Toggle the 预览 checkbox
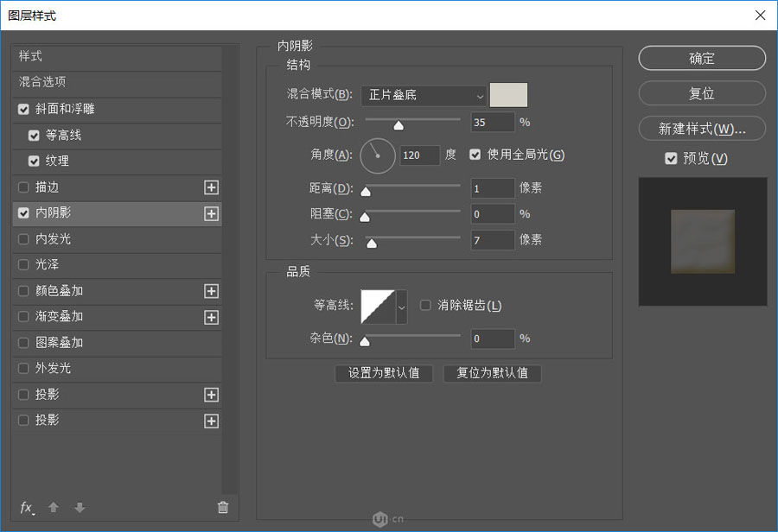 coord(672,157)
